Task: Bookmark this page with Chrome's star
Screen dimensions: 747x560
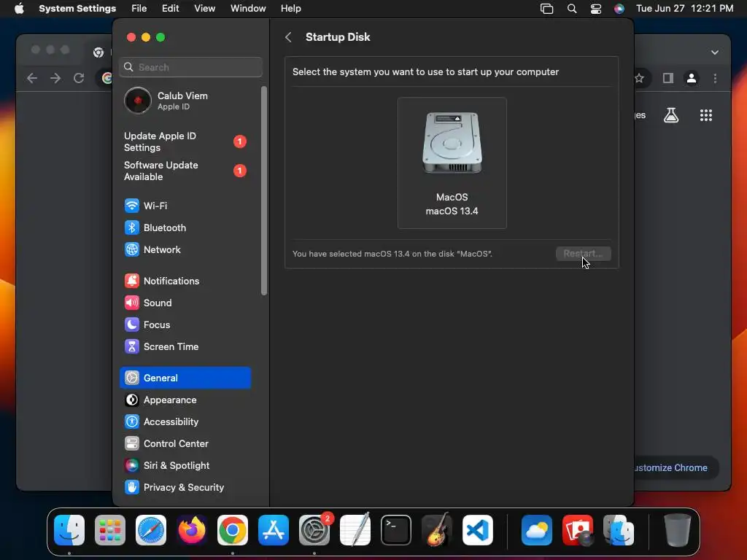Action: coord(639,78)
